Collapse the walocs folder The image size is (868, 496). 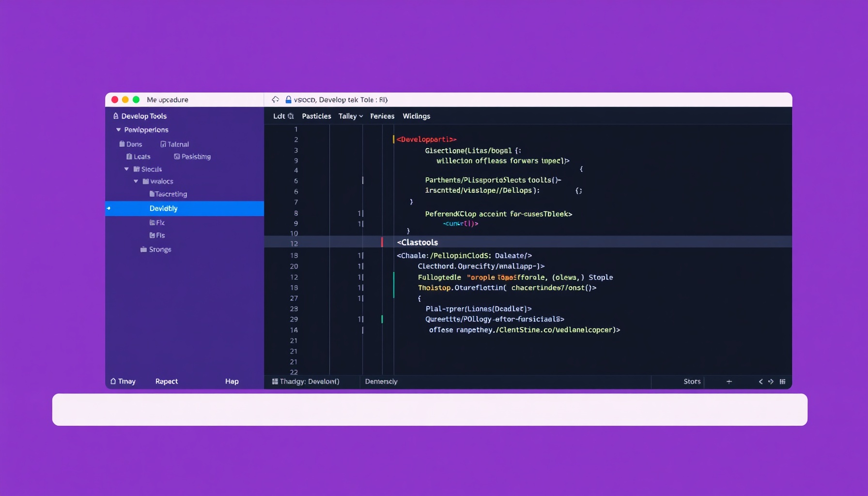(136, 181)
